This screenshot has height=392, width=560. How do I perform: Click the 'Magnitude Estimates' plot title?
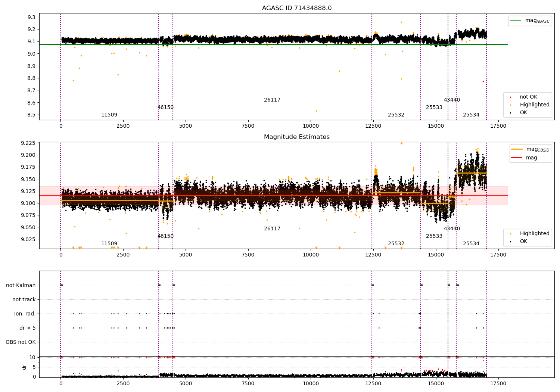point(297,137)
